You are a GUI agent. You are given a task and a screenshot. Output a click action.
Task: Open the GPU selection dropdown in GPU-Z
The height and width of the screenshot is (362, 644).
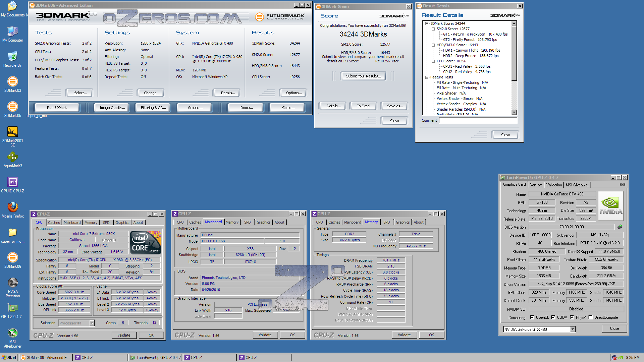[573, 329]
